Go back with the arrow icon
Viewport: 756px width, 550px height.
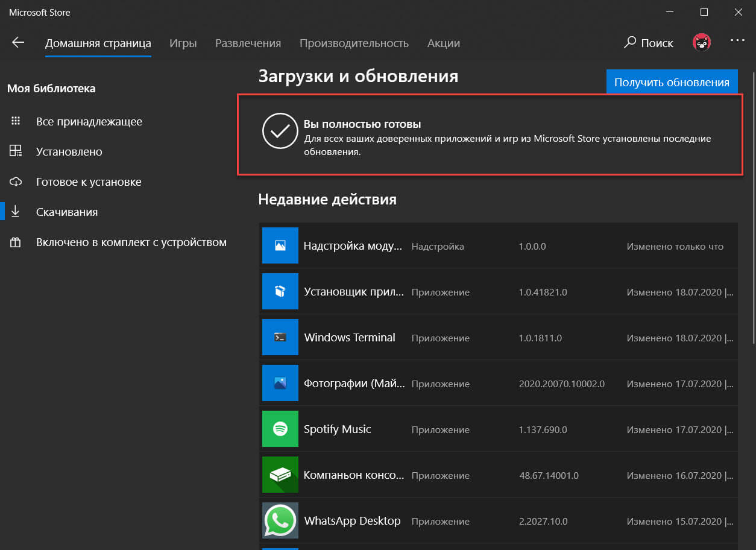pyautogui.click(x=18, y=43)
